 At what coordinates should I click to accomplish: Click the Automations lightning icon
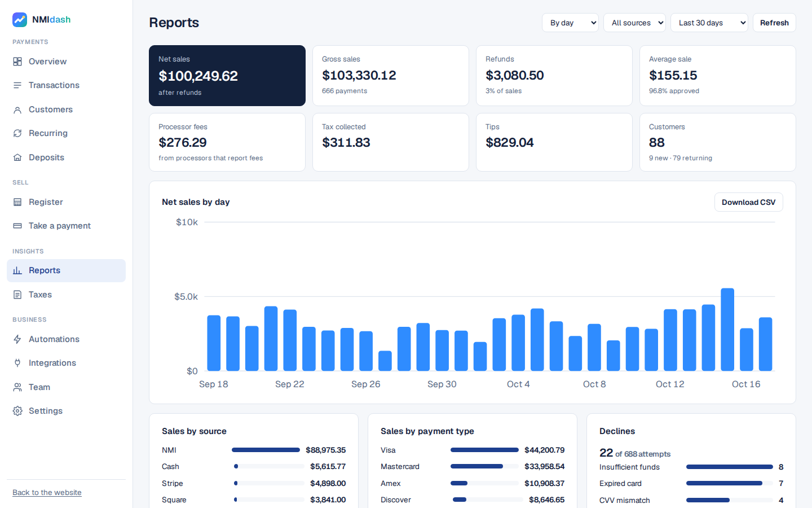(x=17, y=339)
